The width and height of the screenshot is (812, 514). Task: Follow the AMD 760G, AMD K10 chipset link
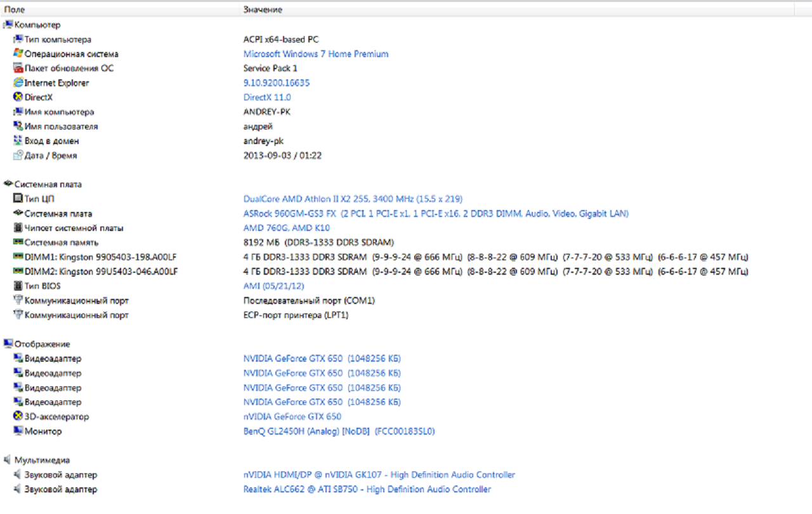pyautogui.click(x=287, y=228)
